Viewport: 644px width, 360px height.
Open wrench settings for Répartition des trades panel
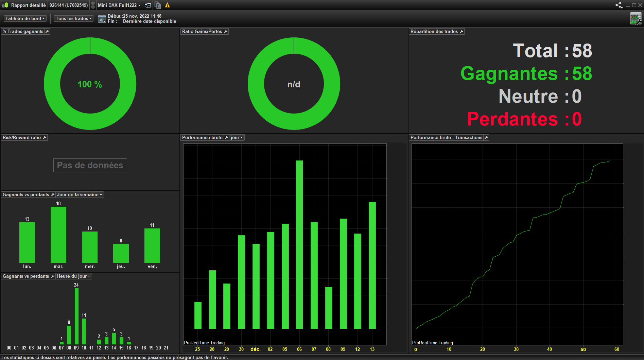click(462, 31)
